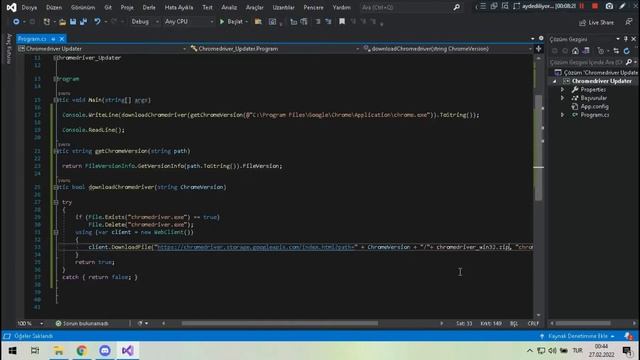Image resolution: width=640 pixels, height=360 pixels.
Task: Collapse the try block in editor
Action: coord(56,202)
